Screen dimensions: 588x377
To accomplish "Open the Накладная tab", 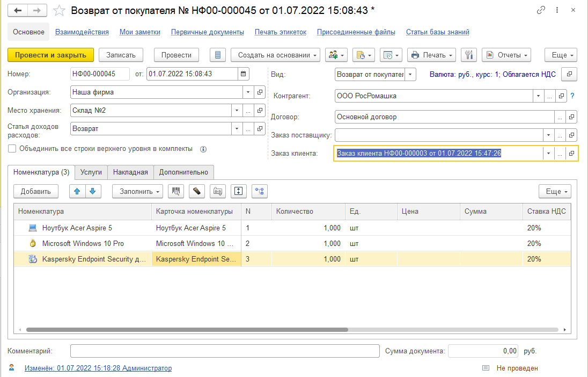I will click(130, 172).
